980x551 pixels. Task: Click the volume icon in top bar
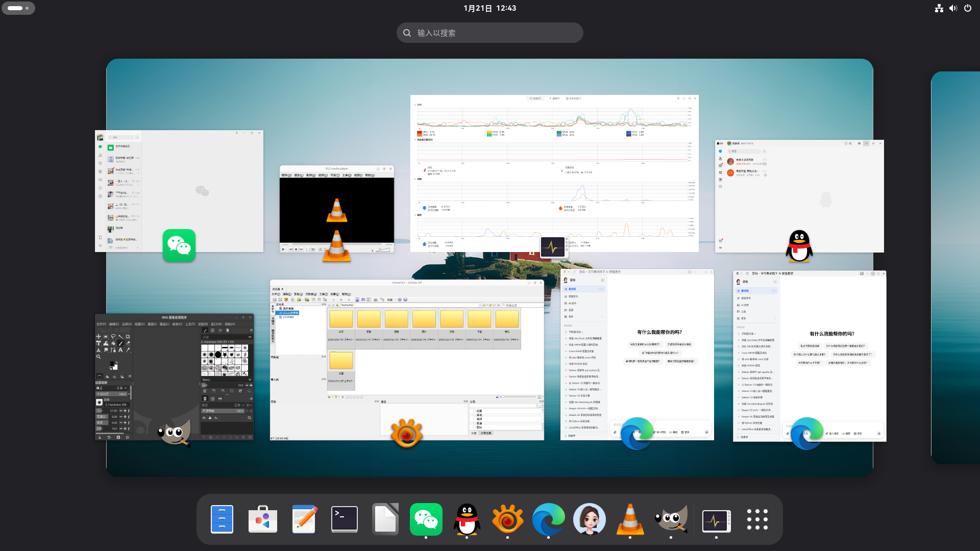(x=953, y=8)
